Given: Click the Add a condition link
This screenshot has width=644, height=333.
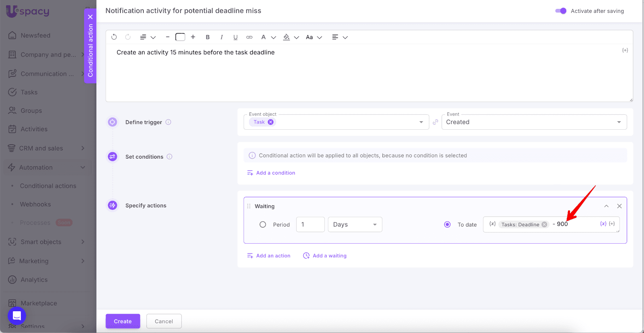Looking at the screenshot, I should tap(275, 173).
